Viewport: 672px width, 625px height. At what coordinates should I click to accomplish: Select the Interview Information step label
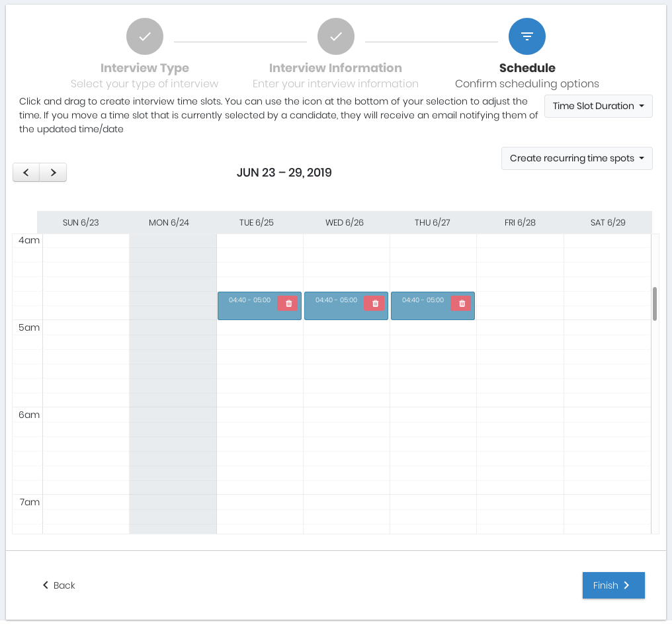[x=335, y=68]
